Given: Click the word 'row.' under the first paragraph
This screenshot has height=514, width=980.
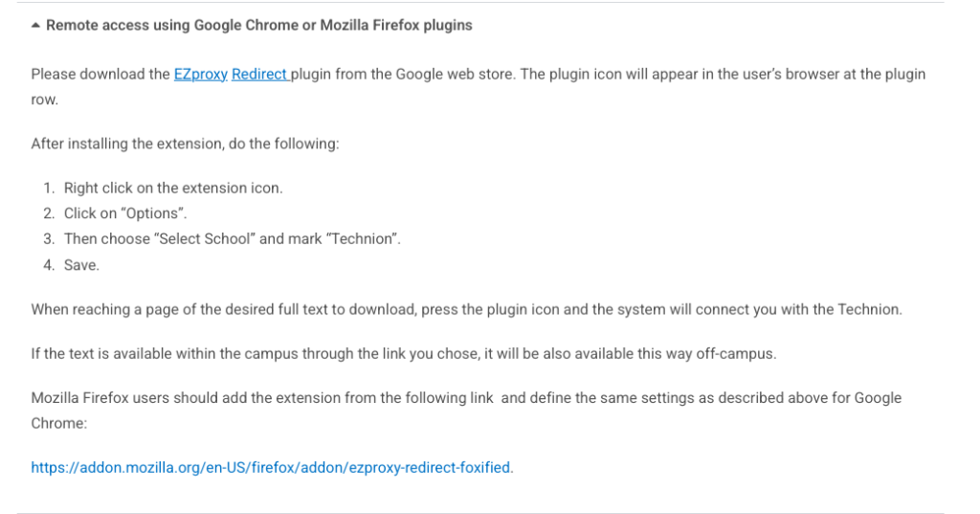Looking at the screenshot, I should 44,101.
